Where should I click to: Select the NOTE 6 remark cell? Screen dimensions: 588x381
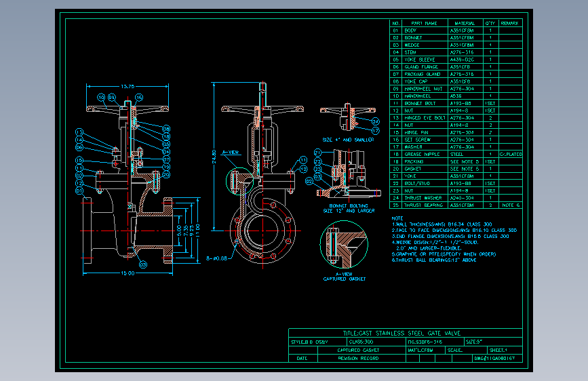click(511, 205)
